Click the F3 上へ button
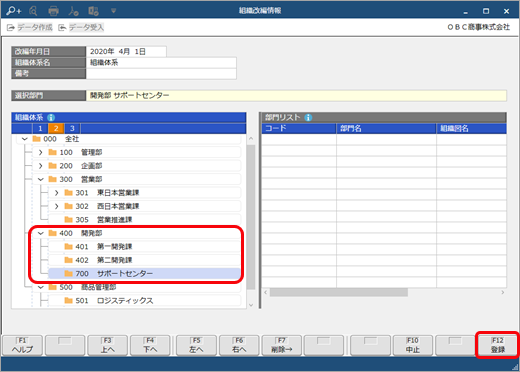520x372 pixels. (108, 345)
